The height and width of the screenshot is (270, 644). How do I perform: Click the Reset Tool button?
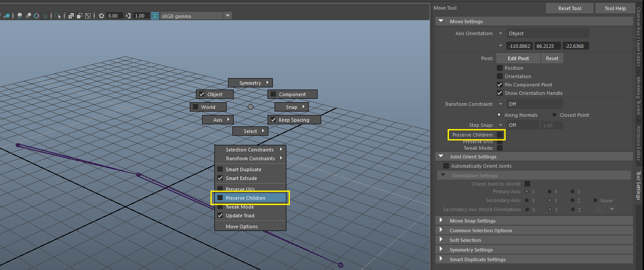[x=569, y=7]
